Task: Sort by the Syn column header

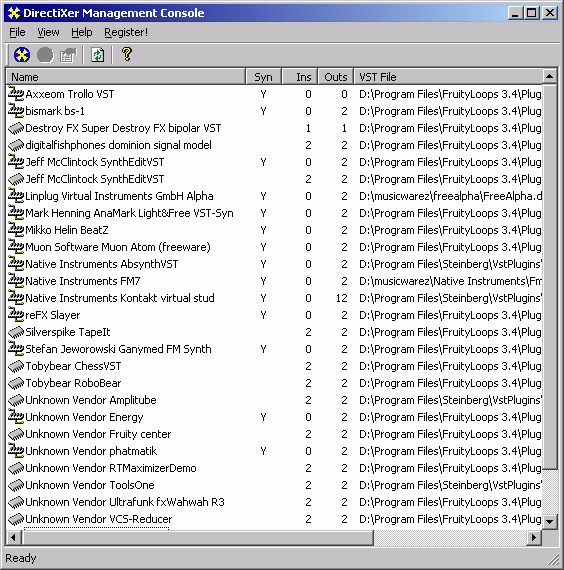Action: tap(264, 77)
